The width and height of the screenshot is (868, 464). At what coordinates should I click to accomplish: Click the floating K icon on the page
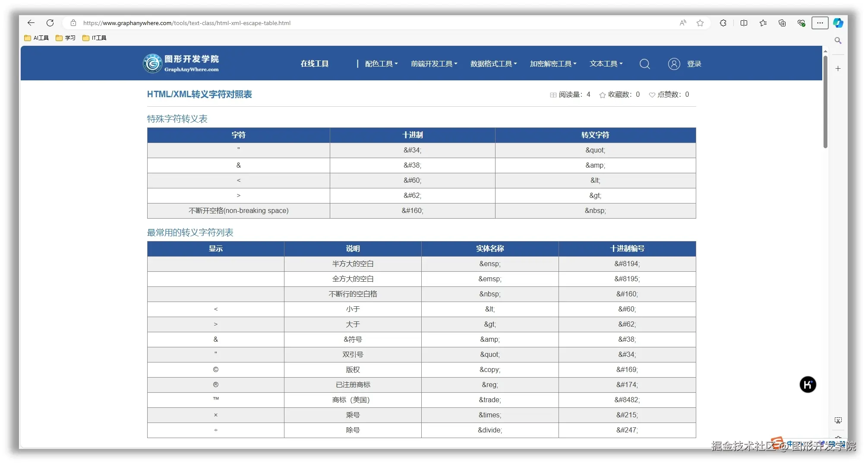[x=808, y=385]
